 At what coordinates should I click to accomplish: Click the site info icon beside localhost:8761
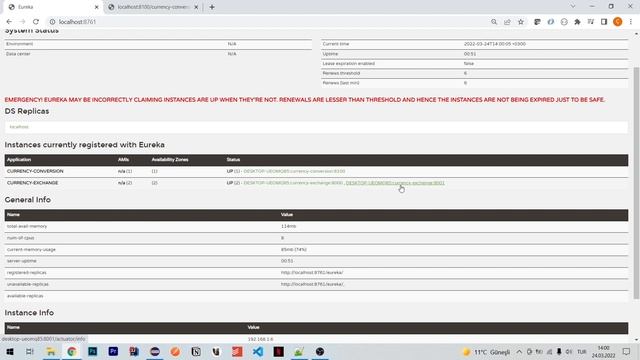pyautogui.click(x=52, y=22)
